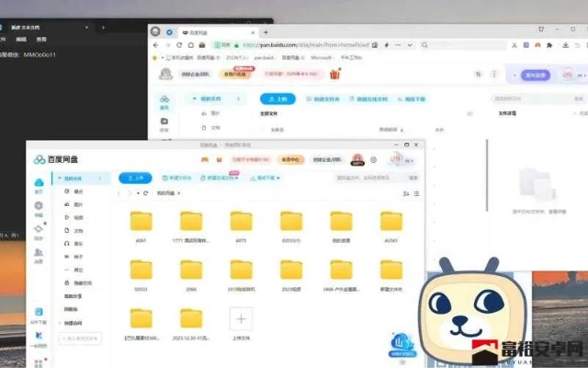588x368 pixels.
Task: Open the cloud home icon in Baidu Netdisk client sidebar
Action: [39, 182]
